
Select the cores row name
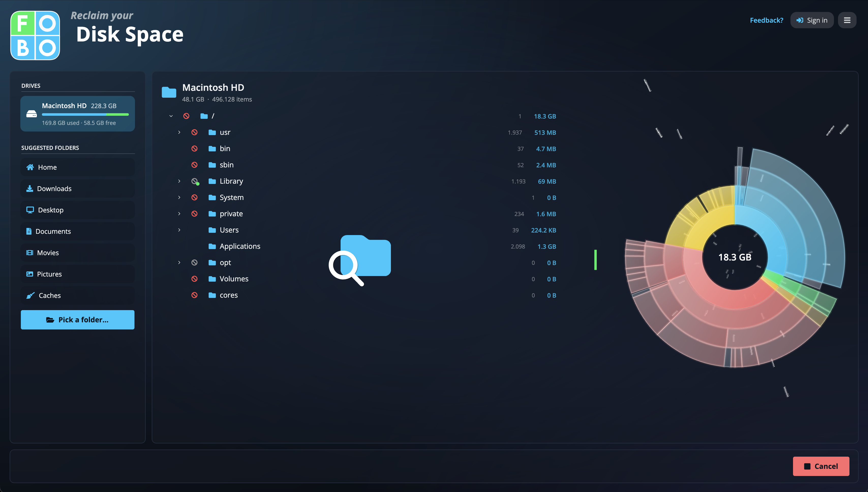(229, 295)
